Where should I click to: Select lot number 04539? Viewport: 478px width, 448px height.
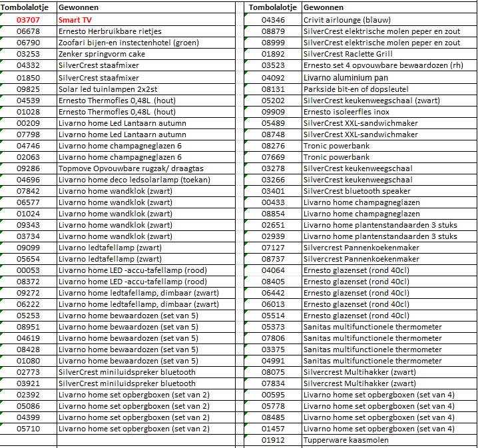[28, 101]
